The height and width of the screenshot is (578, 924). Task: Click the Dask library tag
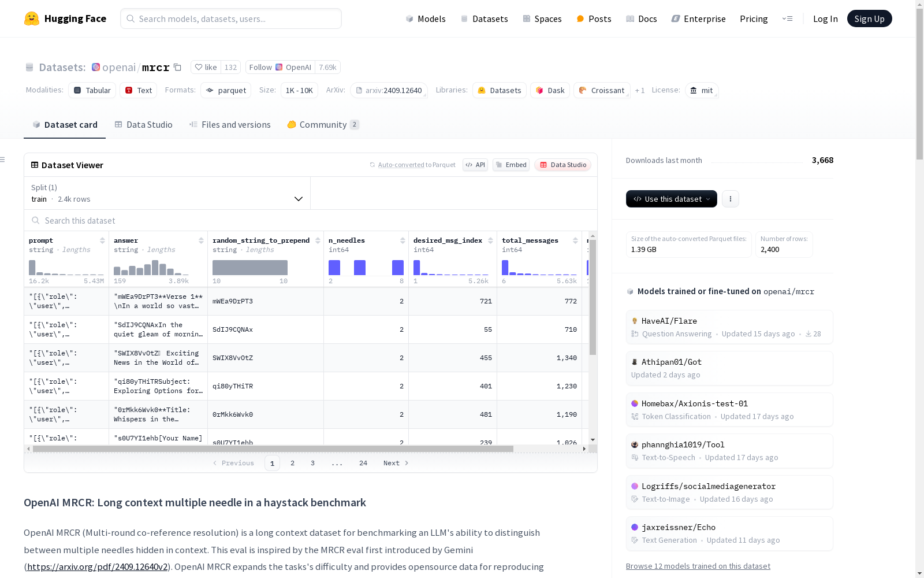click(550, 90)
